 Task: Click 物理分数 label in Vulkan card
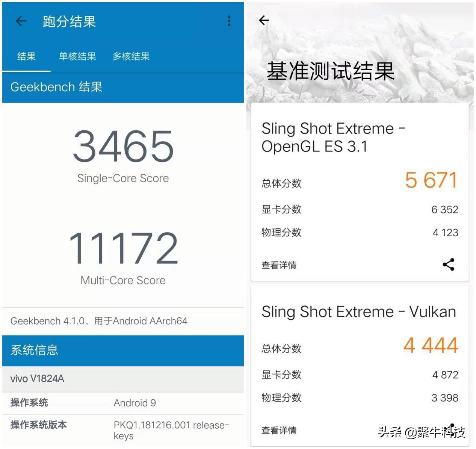[281, 398]
